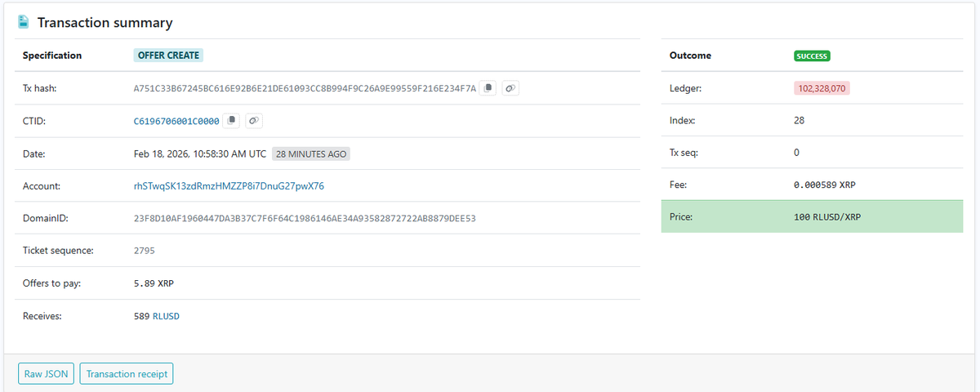Copy the Tx hash to clipboard
The width and height of the screenshot is (980, 392).
488,88
